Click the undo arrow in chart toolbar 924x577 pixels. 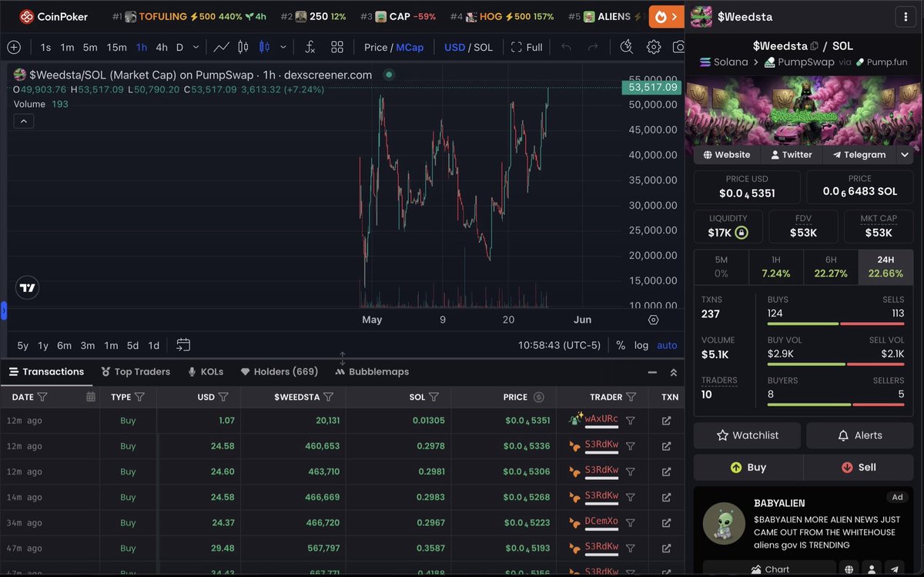click(566, 47)
